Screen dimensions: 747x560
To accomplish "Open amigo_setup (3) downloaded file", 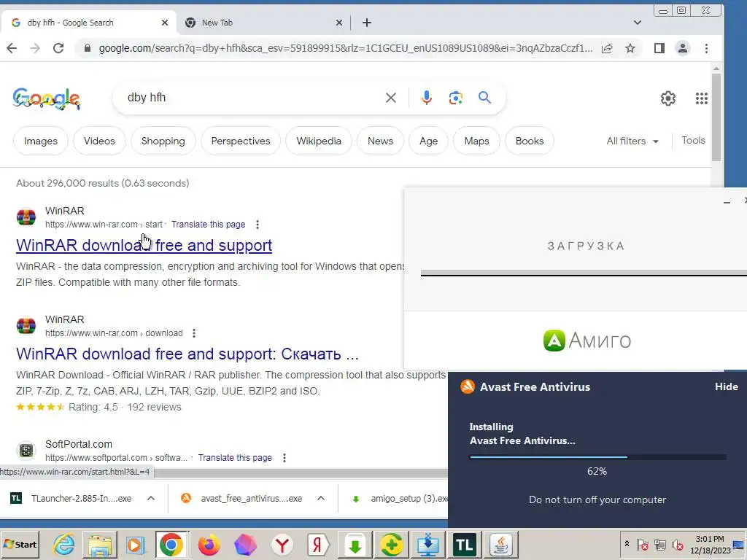I will [400, 498].
